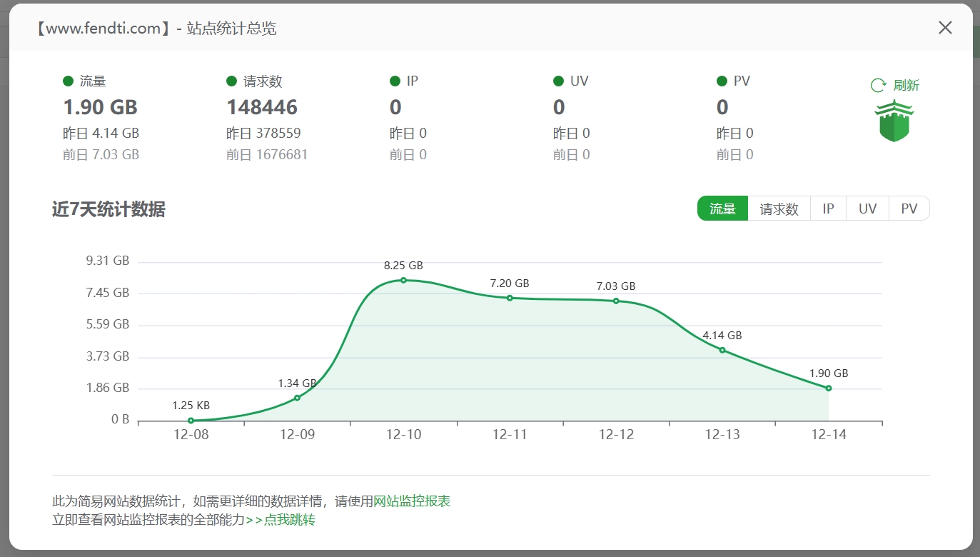This screenshot has width=980, height=557.
Task: Click the green fortress shield icon
Action: point(894,121)
